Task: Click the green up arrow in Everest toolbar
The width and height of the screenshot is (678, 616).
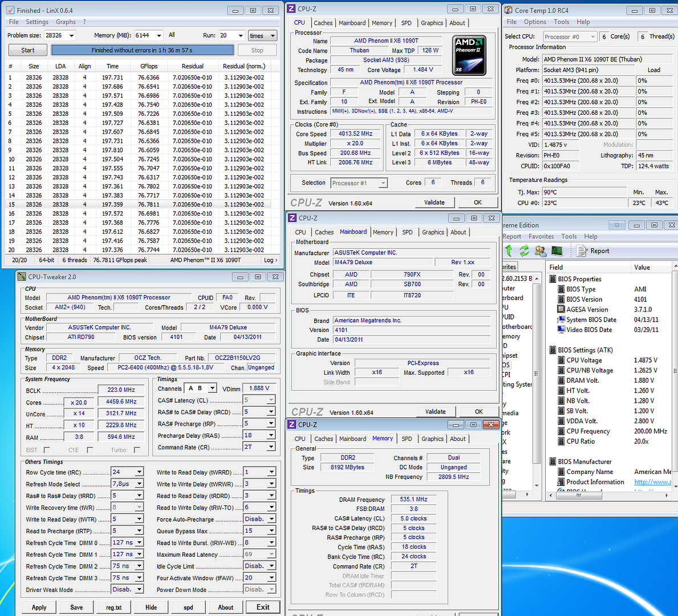Action: coord(509,251)
